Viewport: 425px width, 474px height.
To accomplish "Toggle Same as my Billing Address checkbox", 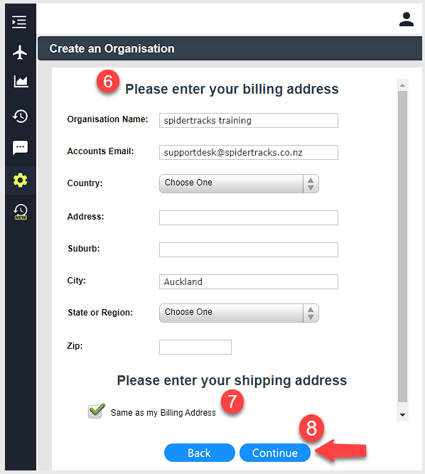I will coord(96,411).
